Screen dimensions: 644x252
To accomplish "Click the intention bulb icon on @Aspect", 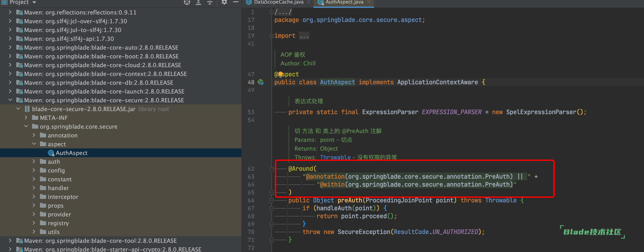I will click(x=281, y=74).
